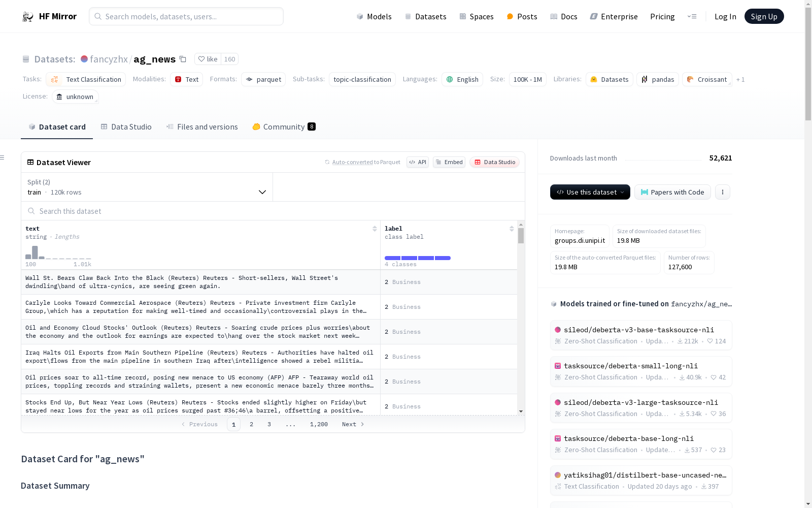812x508 pixels.
Task: Sort by the label column arrows
Action: point(512,229)
